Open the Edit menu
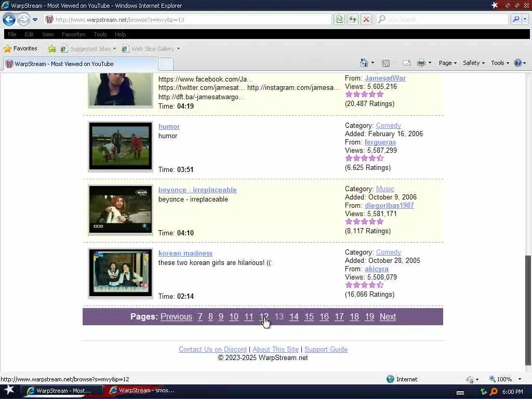The height and width of the screenshot is (399, 532). (29, 34)
